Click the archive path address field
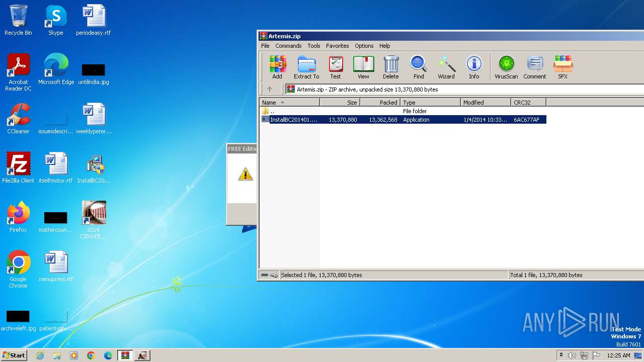The height and width of the screenshot is (362, 644). (x=464, y=89)
